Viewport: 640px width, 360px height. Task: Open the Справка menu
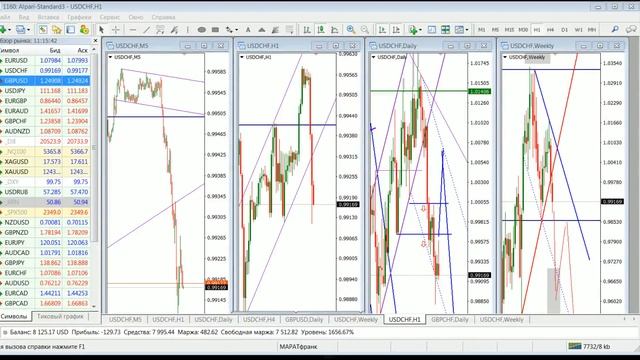163,17
